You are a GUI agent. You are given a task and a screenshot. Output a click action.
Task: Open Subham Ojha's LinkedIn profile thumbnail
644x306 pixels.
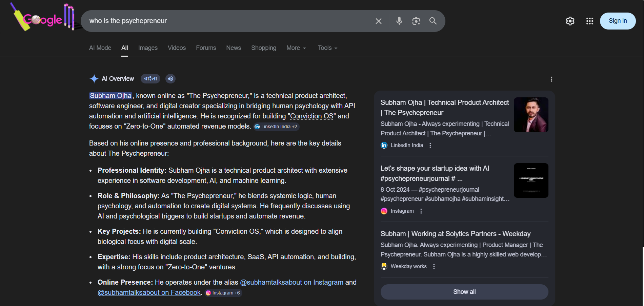click(531, 115)
